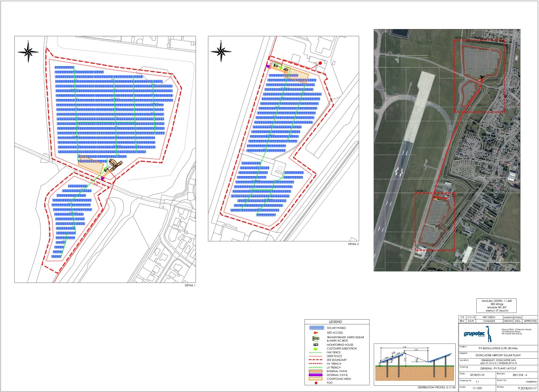This screenshot has width=539, height=392.
Task: Open the panel mounting distribution profile diagram
Action: click(x=414, y=364)
